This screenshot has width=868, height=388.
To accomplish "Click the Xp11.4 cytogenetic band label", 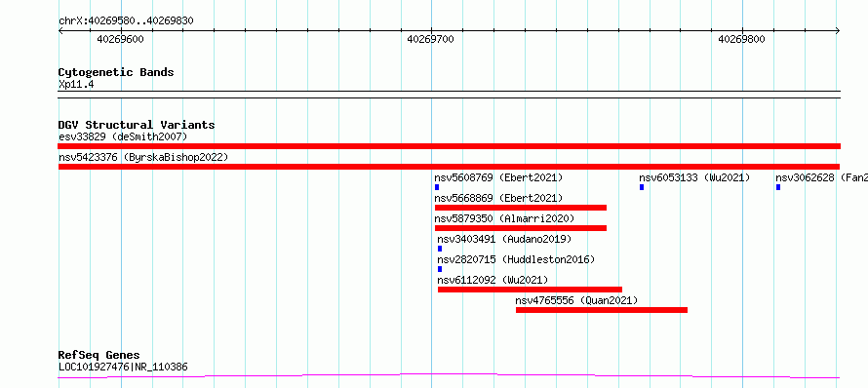I will pos(75,85).
